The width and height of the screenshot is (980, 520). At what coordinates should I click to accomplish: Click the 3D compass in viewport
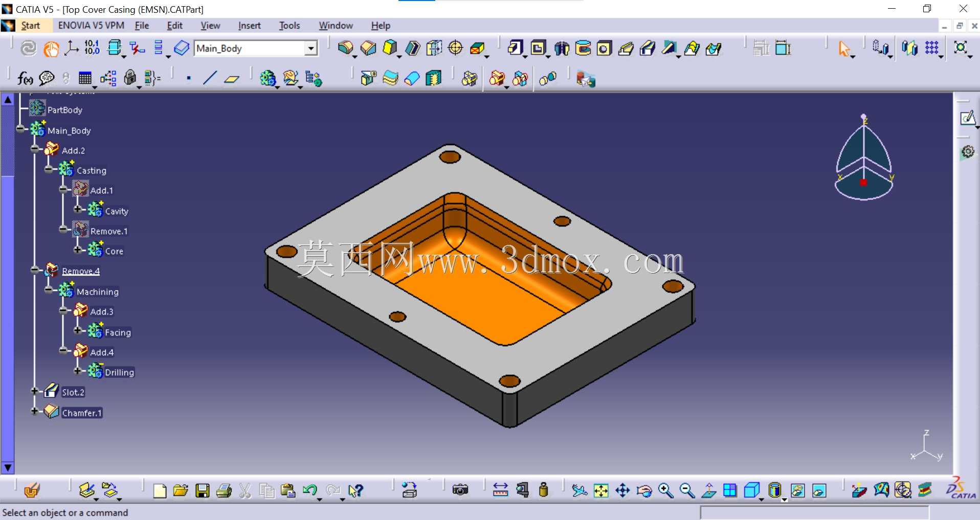(864, 157)
